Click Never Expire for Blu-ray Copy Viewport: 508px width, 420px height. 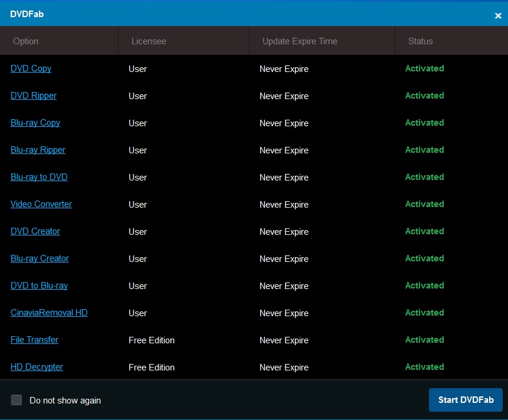tap(284, 123)
